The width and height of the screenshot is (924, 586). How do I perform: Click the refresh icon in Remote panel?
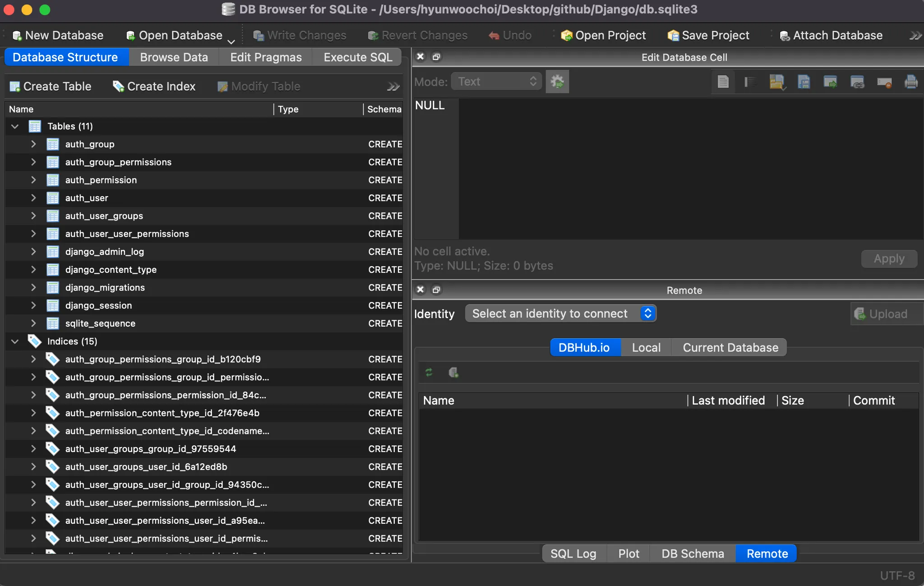[x=429, y=372]
